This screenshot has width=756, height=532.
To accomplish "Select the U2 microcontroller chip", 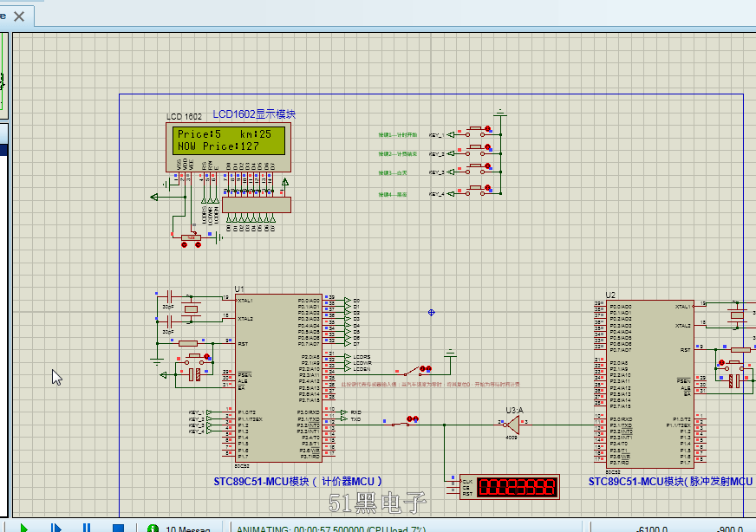I will (650, 384).
